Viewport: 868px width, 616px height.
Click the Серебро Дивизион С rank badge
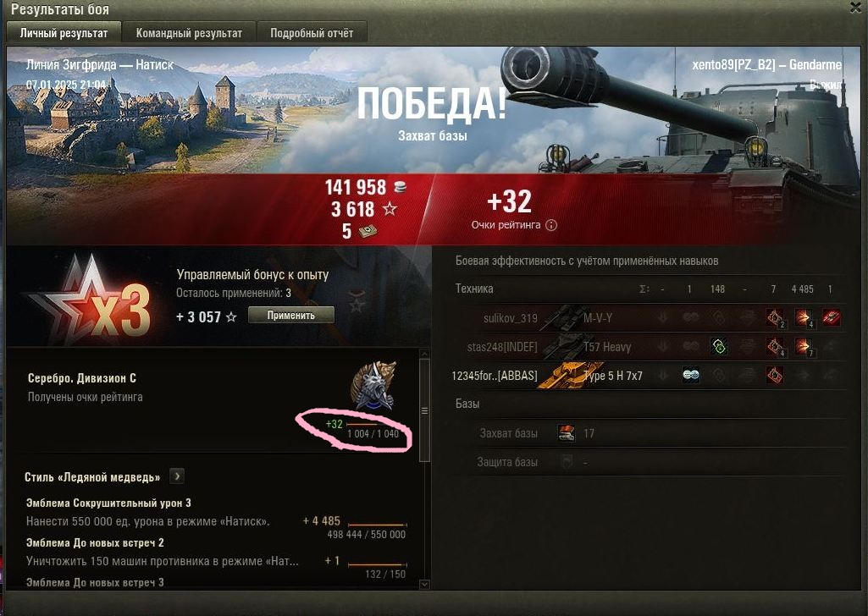pyautogui.click(x=373, y=385)
